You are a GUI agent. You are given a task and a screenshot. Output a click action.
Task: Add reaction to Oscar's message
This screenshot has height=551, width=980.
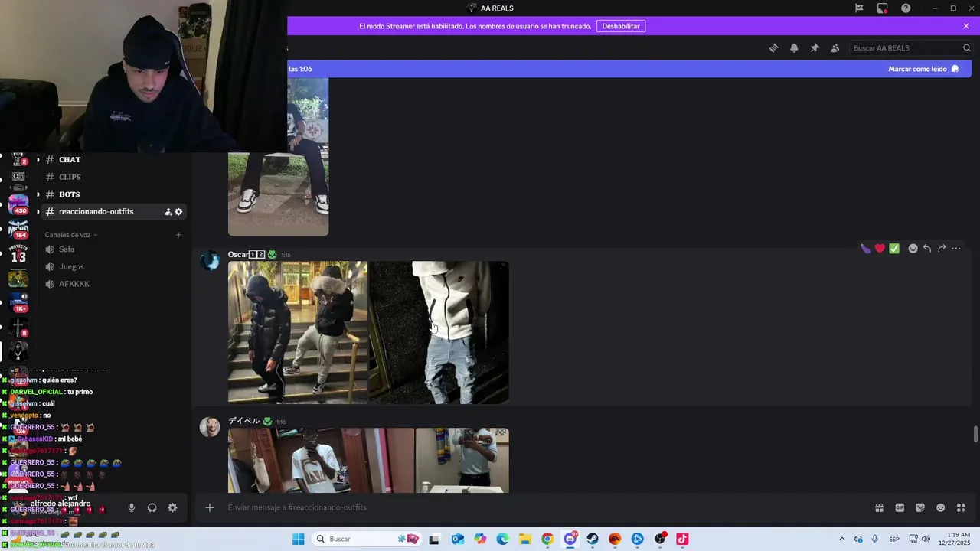pyautogui.click(x=913, y=249)
